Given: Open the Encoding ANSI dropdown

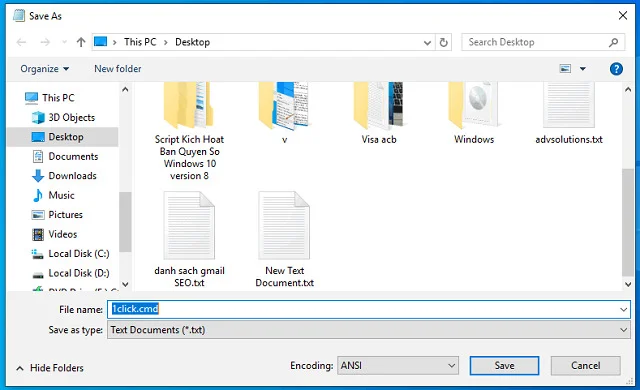Looking at the screenshot, I should tap(398, 366).
